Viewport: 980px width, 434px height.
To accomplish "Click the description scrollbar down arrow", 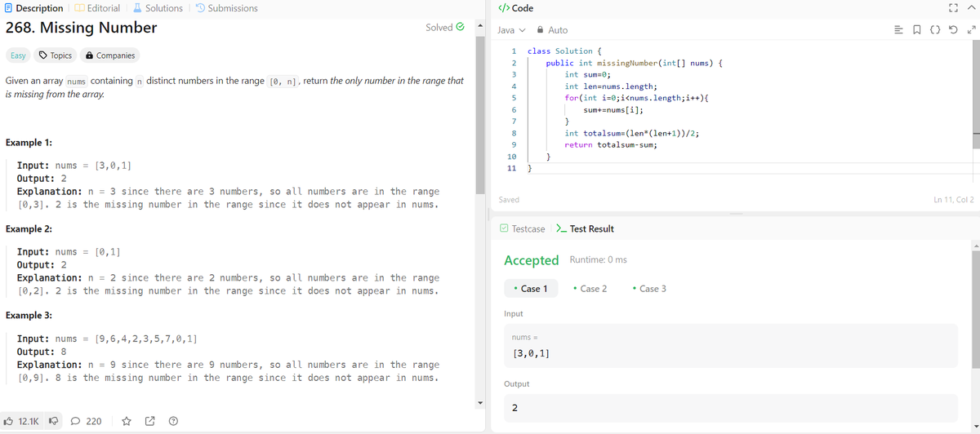I will [481, 402].
